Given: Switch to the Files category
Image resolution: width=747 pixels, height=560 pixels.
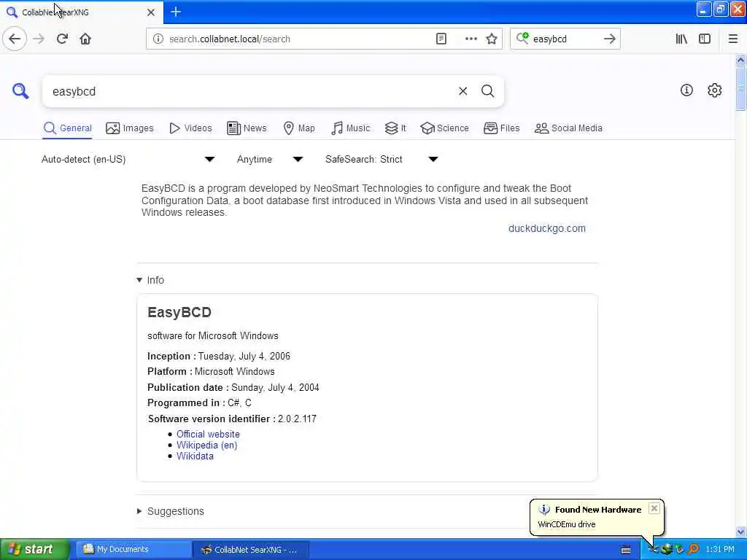Looking at the screenshot, I should 501,128.
